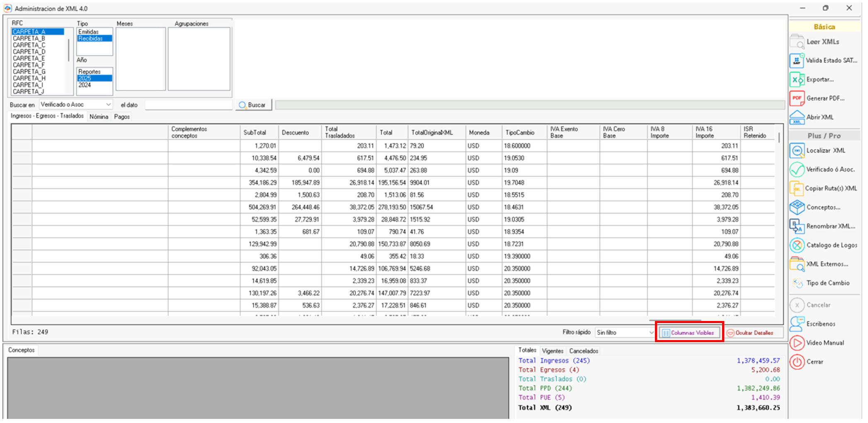The height and width of the screenshot is (423, 868).
Task: Open the Filtro rápido dropdown
Action: 650,333
